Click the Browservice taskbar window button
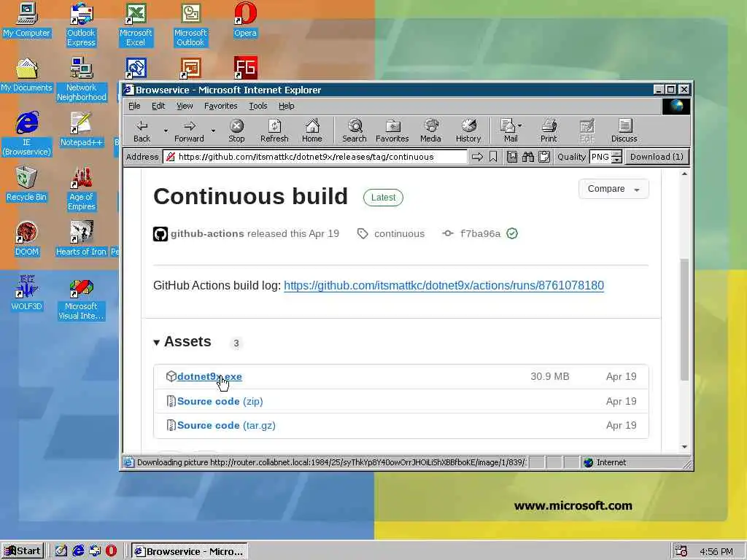747x560 pixels. [189, 551]
